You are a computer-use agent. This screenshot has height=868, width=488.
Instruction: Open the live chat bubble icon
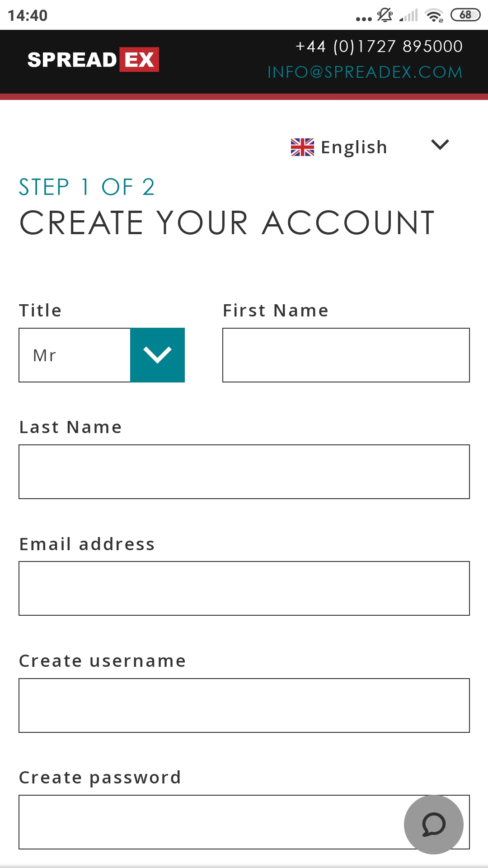(434, 824)
